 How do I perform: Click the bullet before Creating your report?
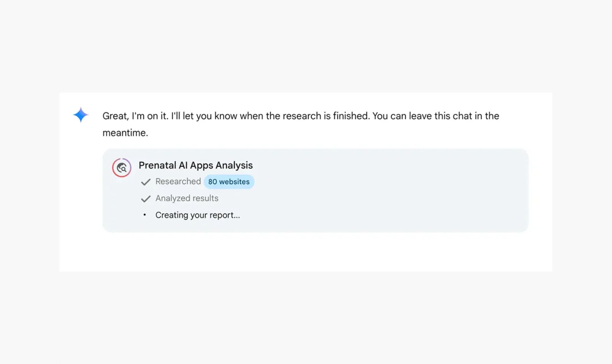tap(145, 215)
